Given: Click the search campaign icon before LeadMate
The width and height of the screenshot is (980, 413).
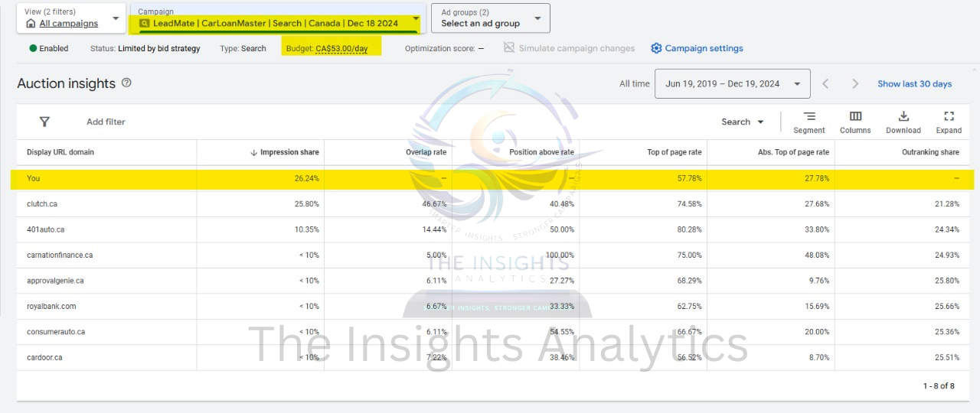Looking at the screenshot, I should coord(145,23).
